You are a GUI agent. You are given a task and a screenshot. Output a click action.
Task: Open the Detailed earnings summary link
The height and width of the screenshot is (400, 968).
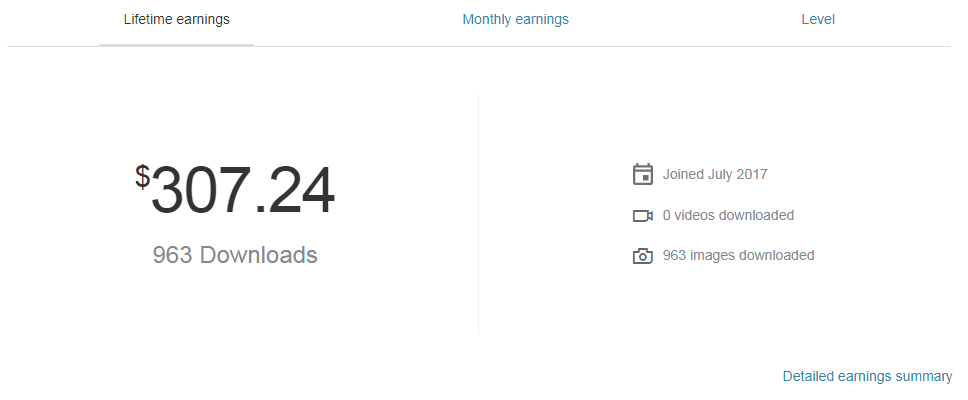(867, 377)
